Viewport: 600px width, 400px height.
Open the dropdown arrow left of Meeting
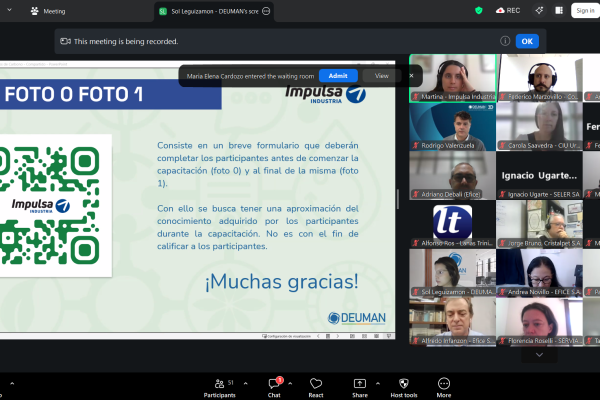[10, 10]
